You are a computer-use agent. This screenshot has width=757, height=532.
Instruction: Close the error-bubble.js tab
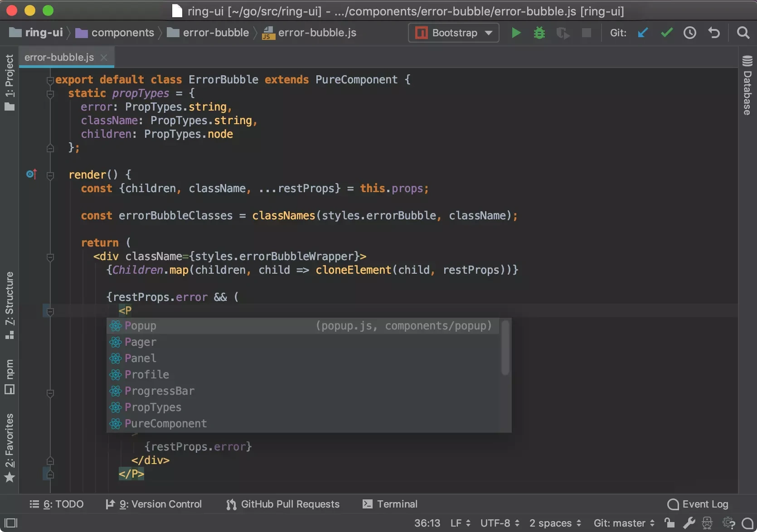pos(104,57)
